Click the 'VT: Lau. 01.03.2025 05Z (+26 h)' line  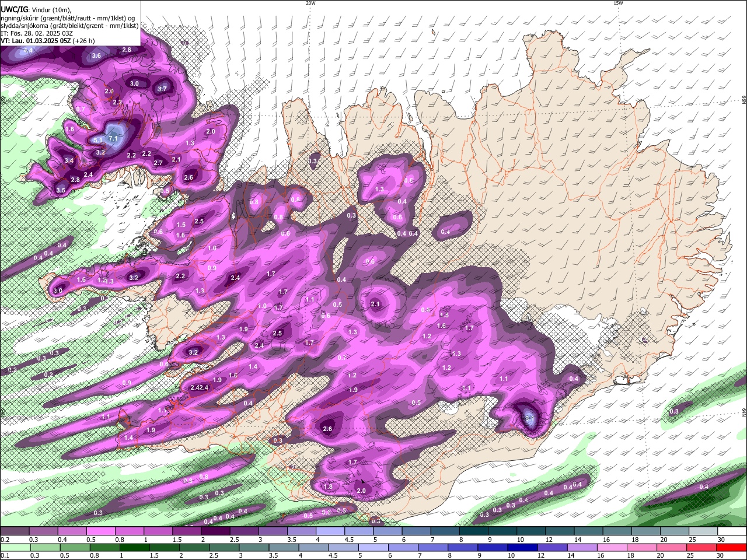coord(48,41)
